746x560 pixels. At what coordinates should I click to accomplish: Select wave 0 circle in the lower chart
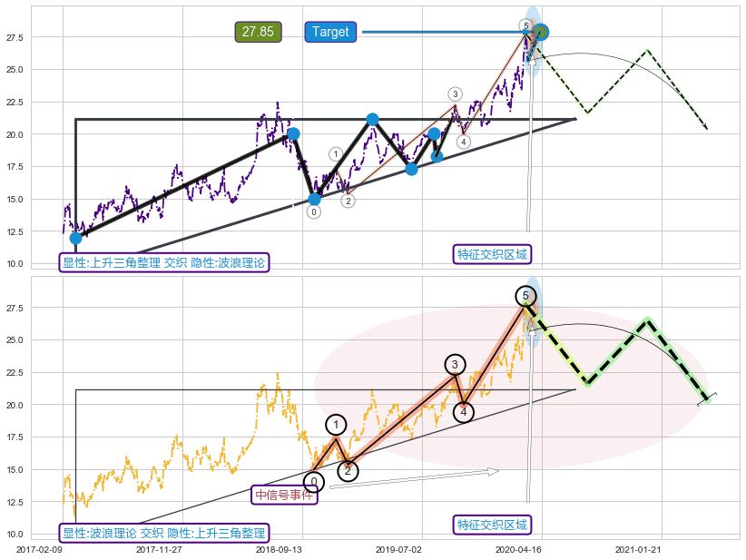(x=313, y=482)
